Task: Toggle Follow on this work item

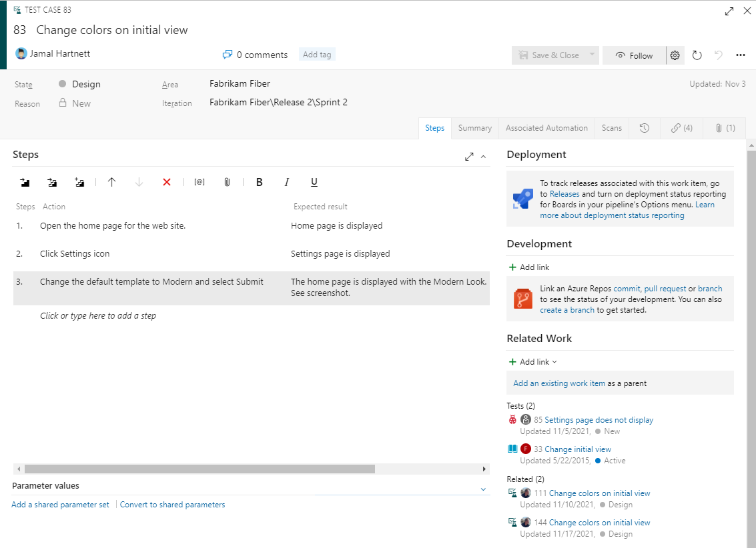Action: 633,55
